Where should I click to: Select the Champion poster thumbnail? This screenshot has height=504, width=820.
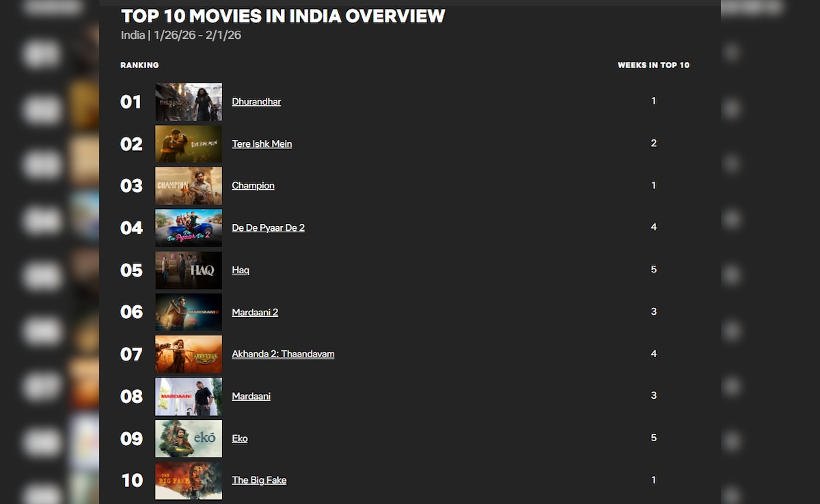(x=189, y=186)
